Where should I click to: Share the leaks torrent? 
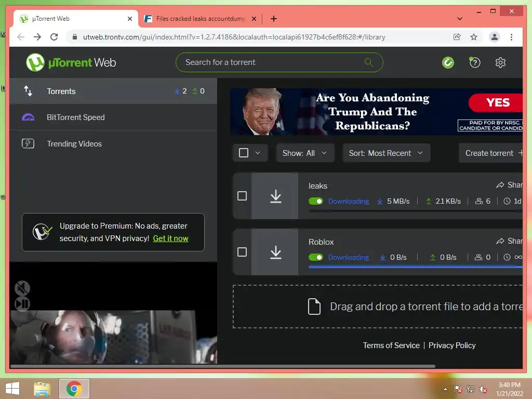click(x=509, y=185)
